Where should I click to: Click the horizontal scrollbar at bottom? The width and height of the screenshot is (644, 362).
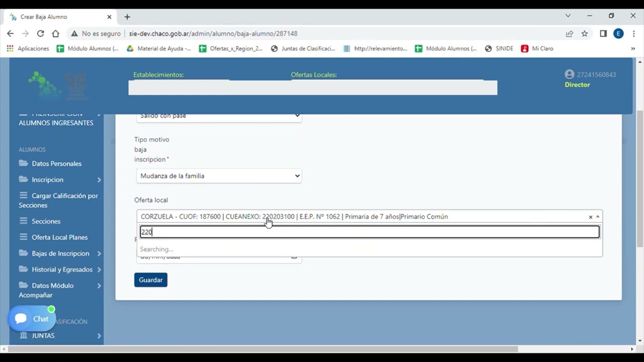point(262,349)
